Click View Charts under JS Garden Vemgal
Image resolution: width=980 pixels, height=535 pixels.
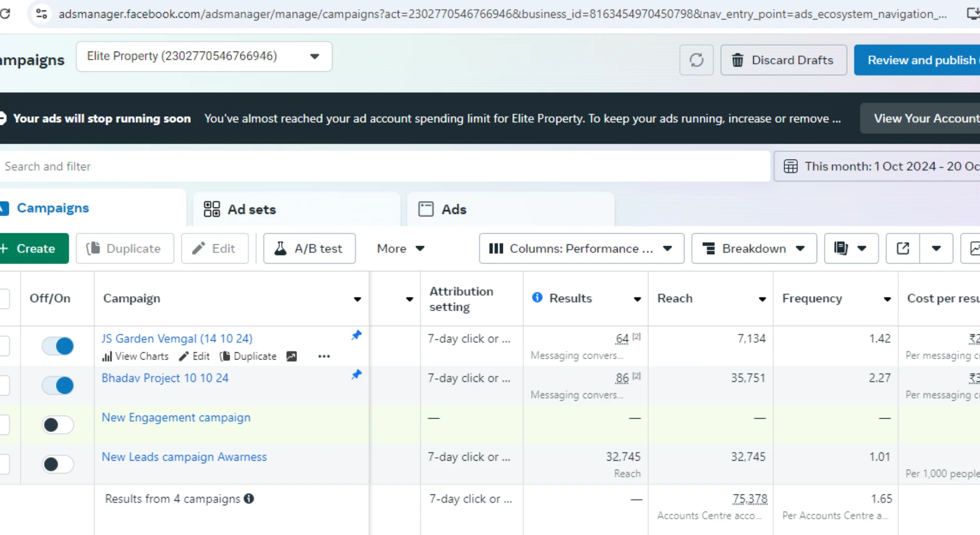coord(135,356)
